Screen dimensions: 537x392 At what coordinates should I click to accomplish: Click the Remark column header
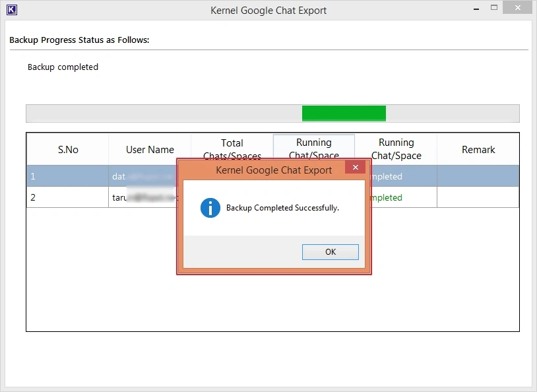(x=478, y=149)
